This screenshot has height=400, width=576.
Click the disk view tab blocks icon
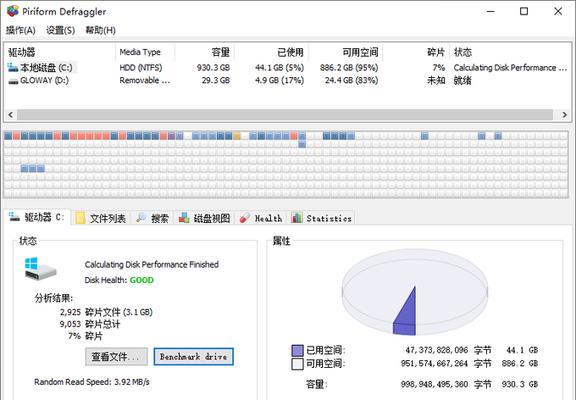click(x=184, y=218)
